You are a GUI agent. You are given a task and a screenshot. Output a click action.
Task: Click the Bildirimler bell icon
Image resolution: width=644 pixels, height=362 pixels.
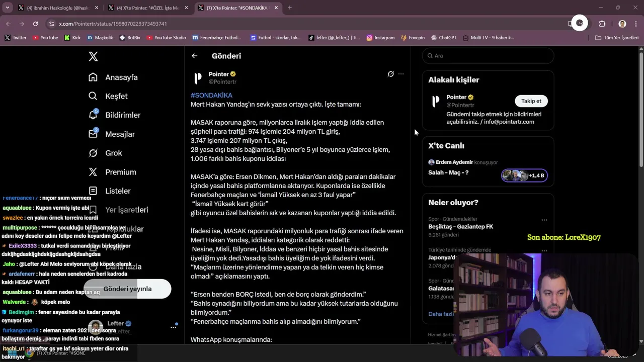(93, 115)
